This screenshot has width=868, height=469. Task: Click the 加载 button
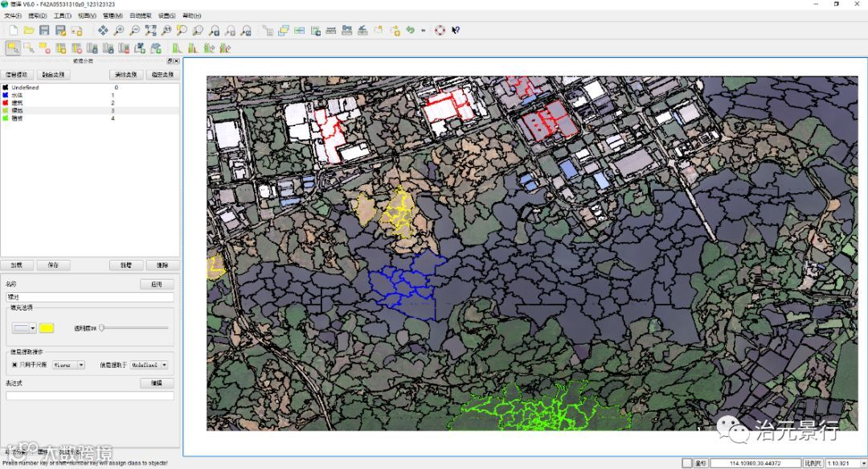pos(17,265)
